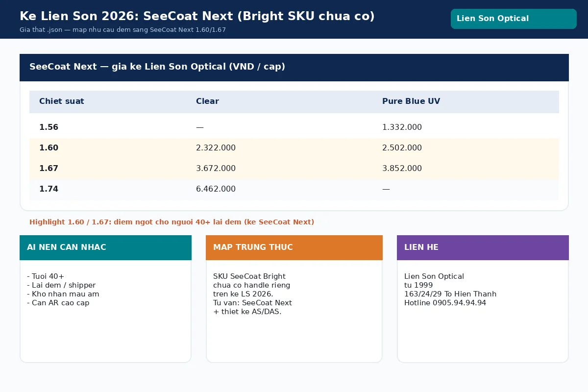Image resolution: width=588 pixels, height=392 pixels.
Task: Select the 1.60 index row label
Action: click(49, 148)
